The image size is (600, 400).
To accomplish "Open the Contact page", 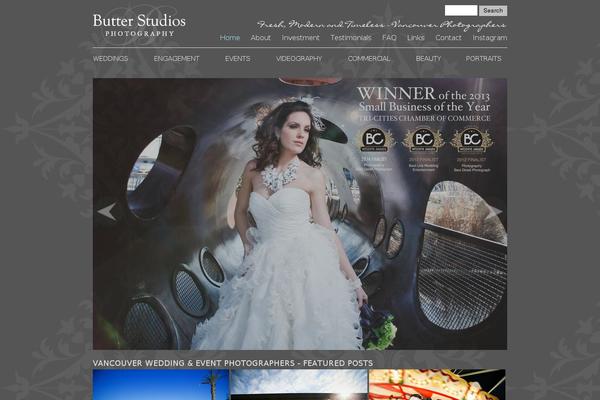I will click(x=448, y=38).
